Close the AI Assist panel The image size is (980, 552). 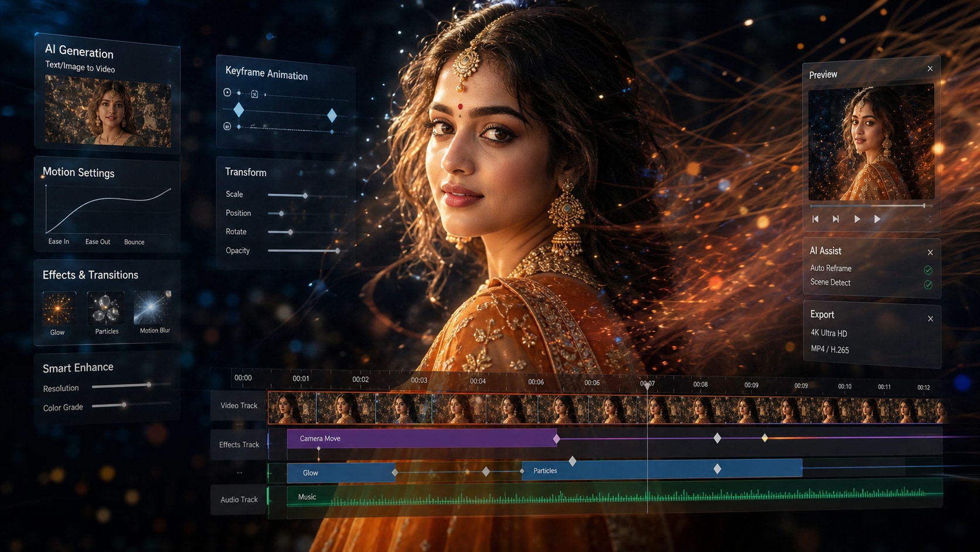(930, 252)
